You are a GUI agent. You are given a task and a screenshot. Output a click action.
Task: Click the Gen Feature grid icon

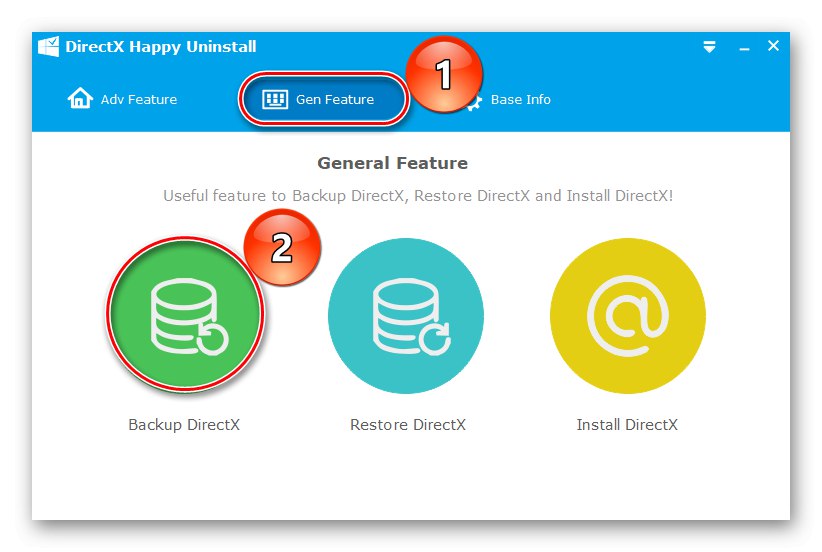pos(275,99)
